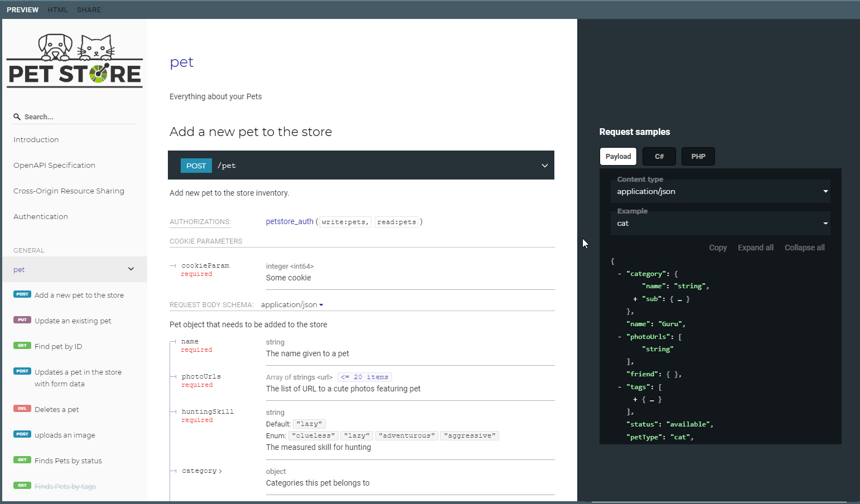Click the PUT badge beside Update an existing pet

(22, 319)
